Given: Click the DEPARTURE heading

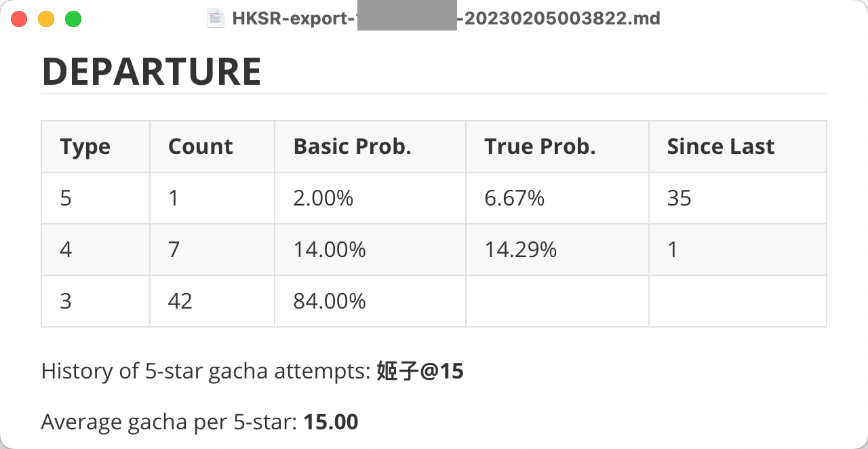Looking at the screenshot, I should click(x=152, y=71).
